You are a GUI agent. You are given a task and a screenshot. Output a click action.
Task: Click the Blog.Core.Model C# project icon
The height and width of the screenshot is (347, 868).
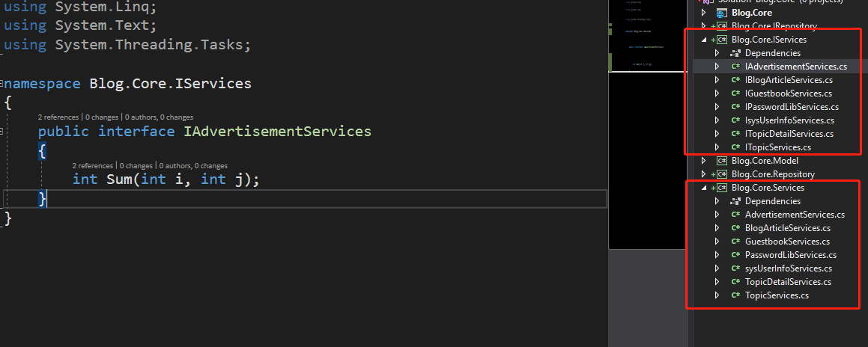tap(723, 161)
